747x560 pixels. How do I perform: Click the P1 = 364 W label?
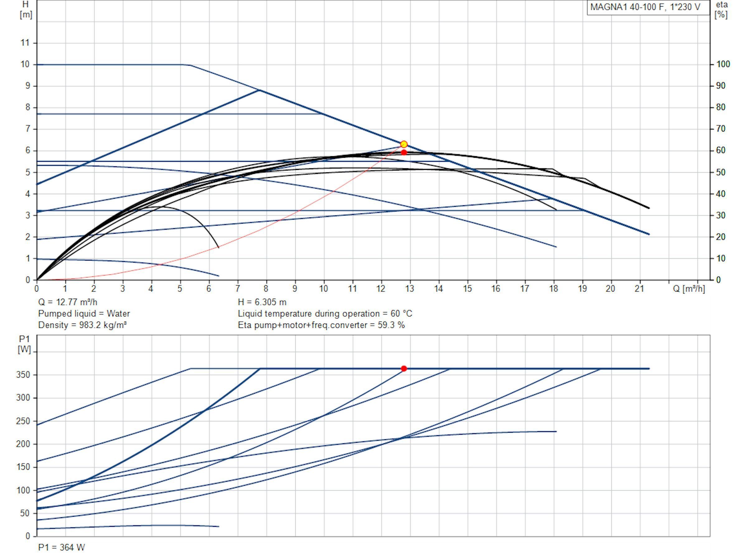(x=61, y=547)
